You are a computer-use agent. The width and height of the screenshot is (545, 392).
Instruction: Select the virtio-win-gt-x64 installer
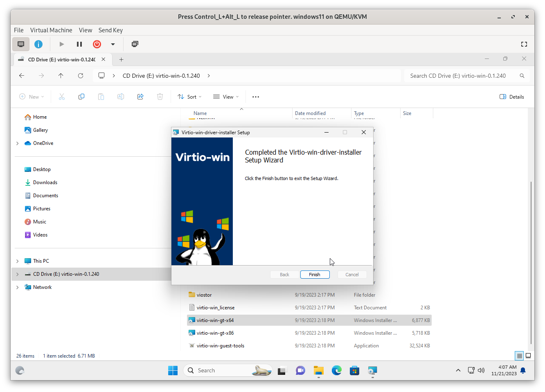click(x=309, y=320)
